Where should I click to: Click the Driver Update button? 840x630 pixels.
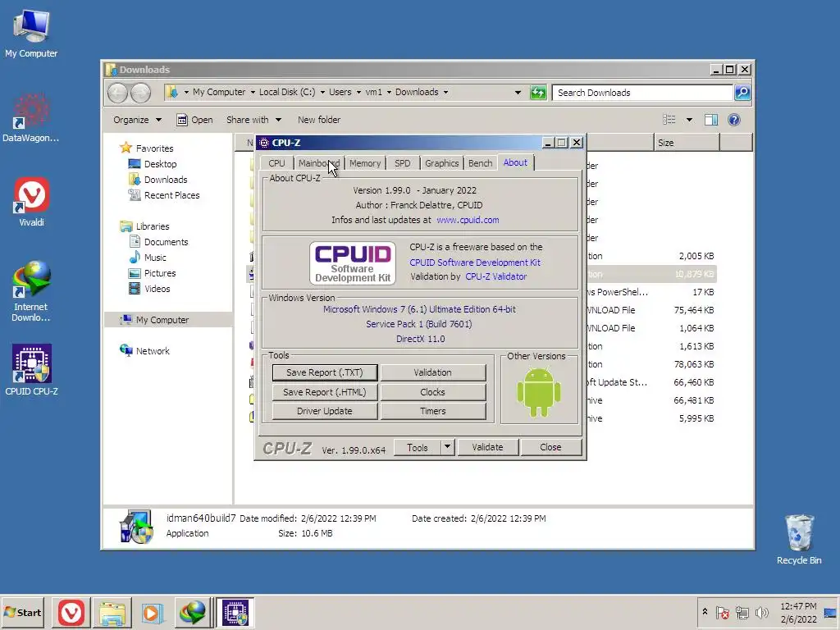[x=325, y=411]
